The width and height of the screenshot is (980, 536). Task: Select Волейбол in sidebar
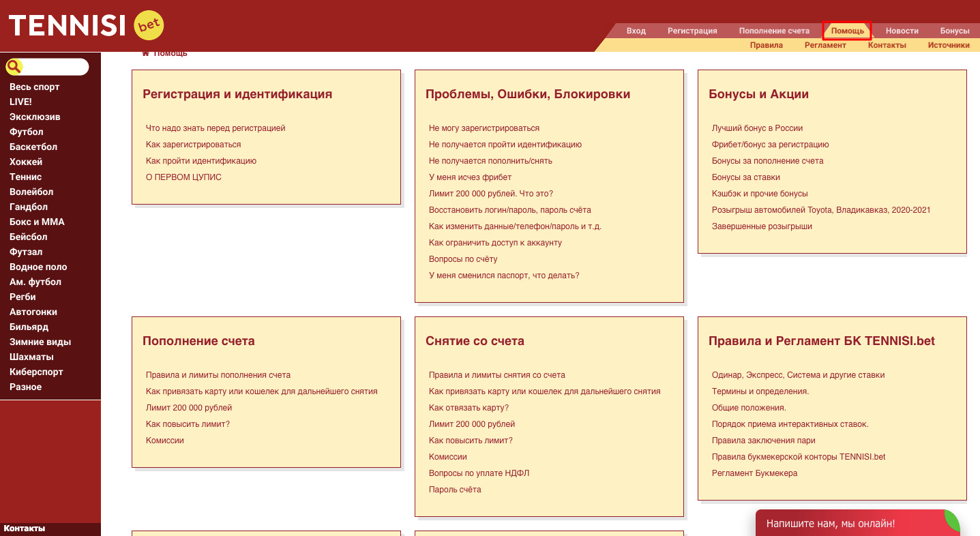pos(31,192)
